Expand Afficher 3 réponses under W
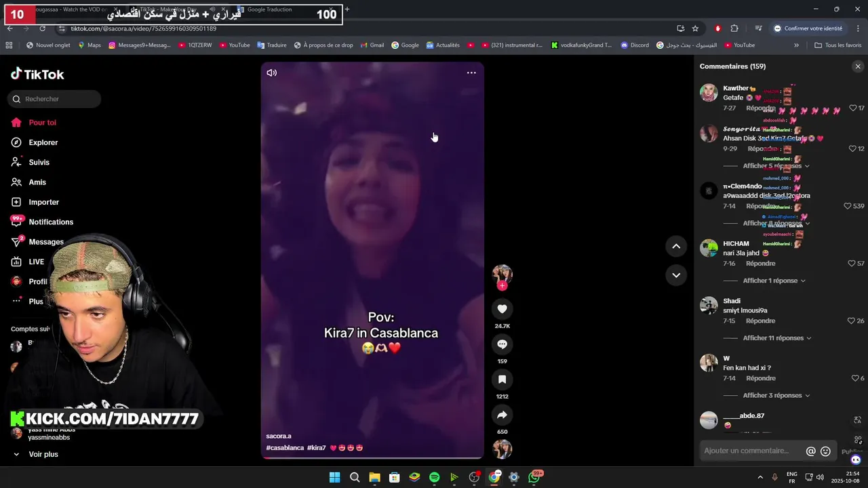This screenshot has width=868, height=488. [x=776, y=396]
